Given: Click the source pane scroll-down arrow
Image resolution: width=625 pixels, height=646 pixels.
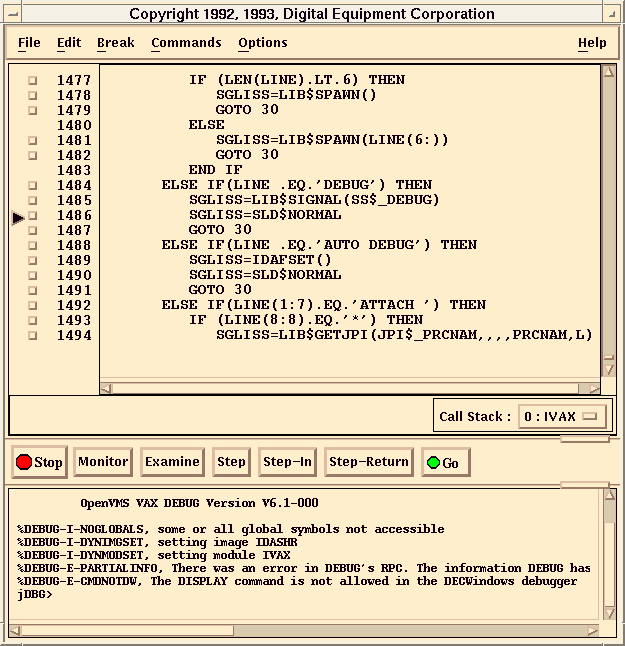Looking at the screenshot, I should 608,373.
